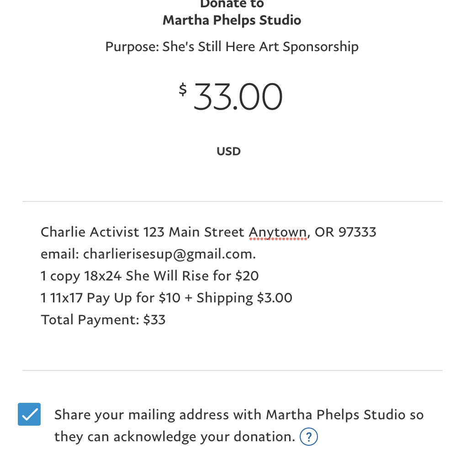Click the dollar sign beside the amount
476x454 pixels.
click(183, 89)
